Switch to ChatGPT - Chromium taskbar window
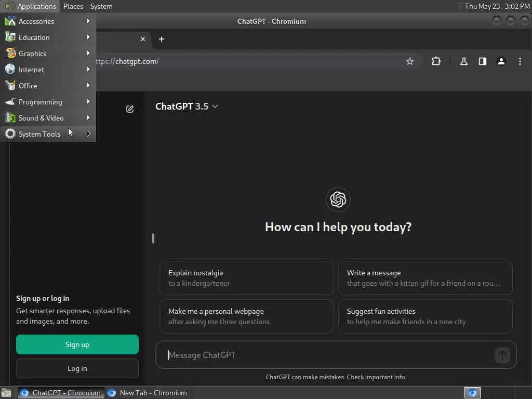Screen dimensions: 532x399 pyautogui.click(x=61, y=393)
